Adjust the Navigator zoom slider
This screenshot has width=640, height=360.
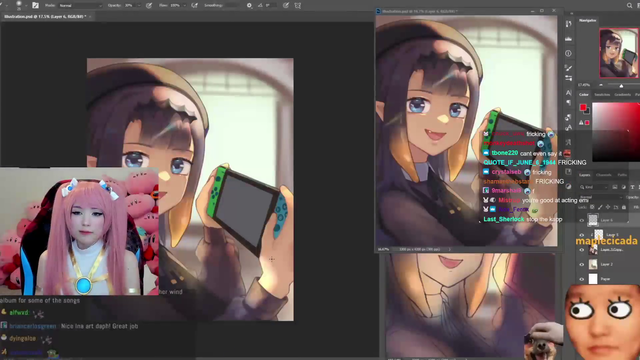(621, 85)
